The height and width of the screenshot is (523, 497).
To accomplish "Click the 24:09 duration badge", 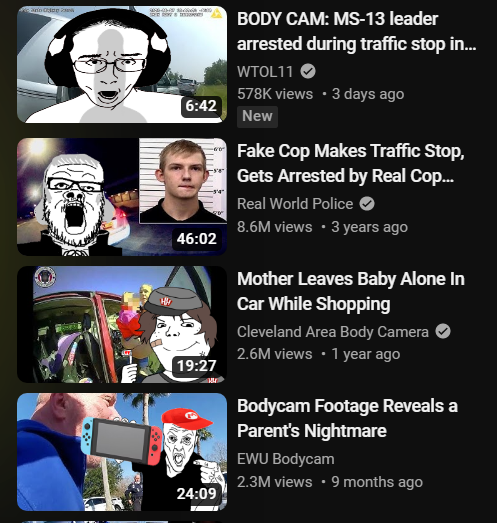I will coord(197,494).
